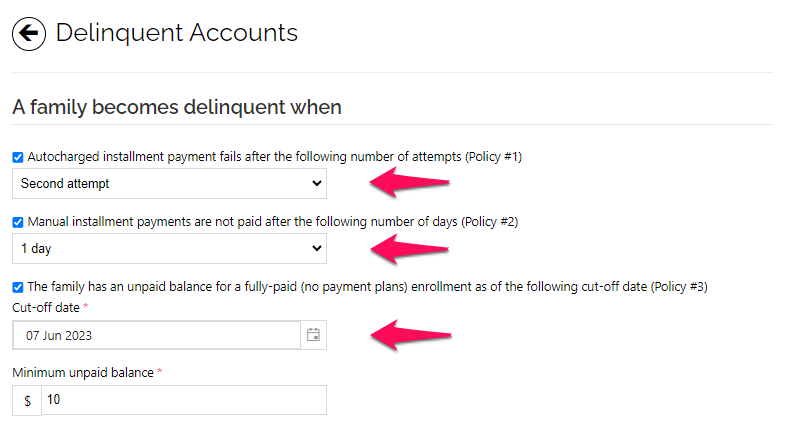The height and width of the screenshot is (436, 788).
Task: Click the Manual installment payments label text
Action: point(273,222)
